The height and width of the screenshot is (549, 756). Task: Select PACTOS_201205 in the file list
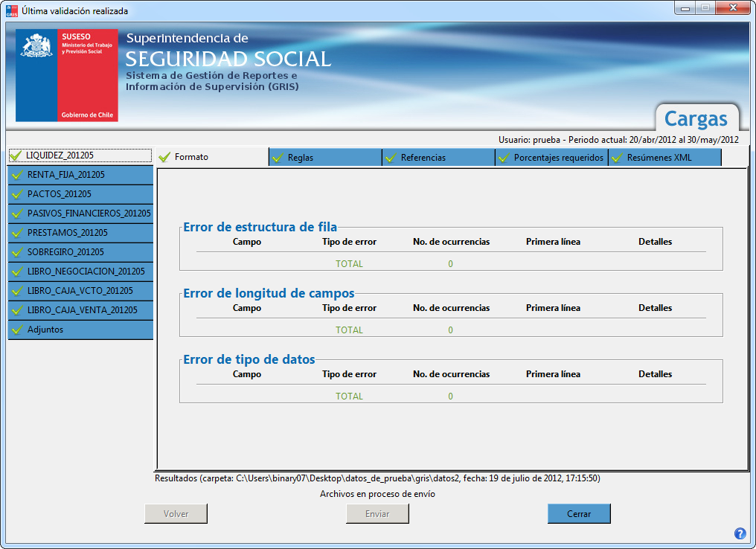80,194
